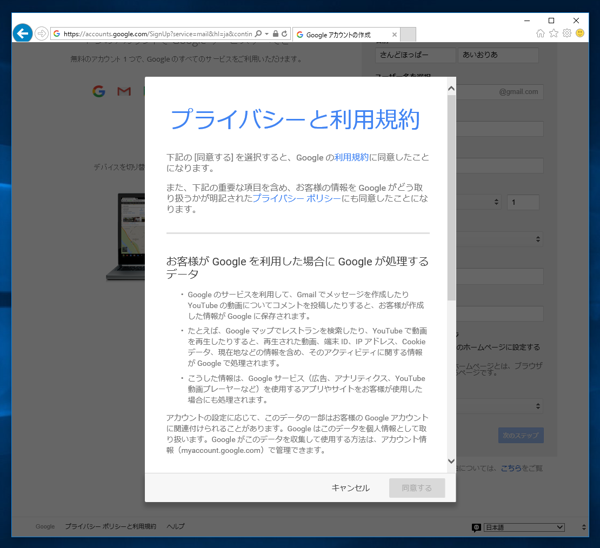Image resolution: width=600 pixels, height=548 pixels.
Task: Open the 利用規約 link in dialog
Action: coord(351,157)
